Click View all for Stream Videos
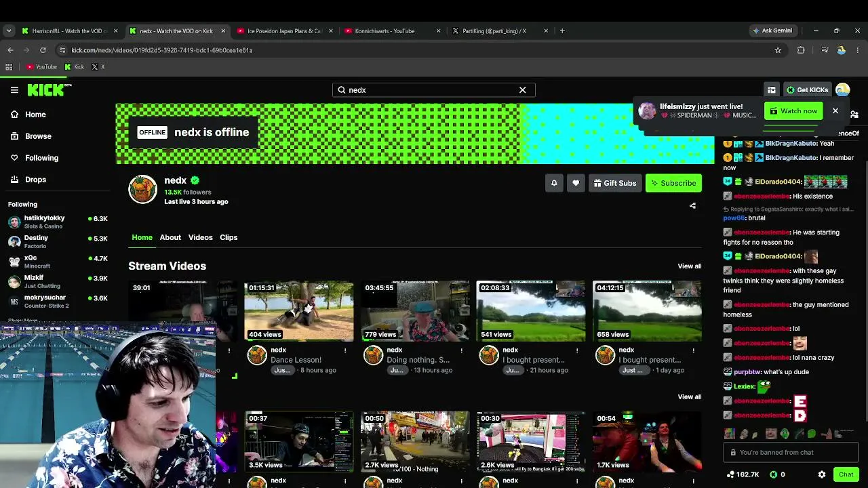The height and width of the screenshot is (488, 868). click(689, 266)
